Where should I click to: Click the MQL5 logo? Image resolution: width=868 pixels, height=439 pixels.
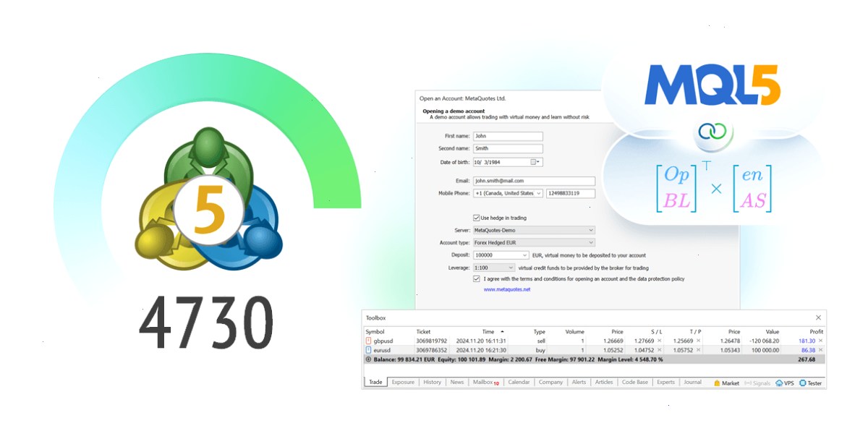point(712,85)
